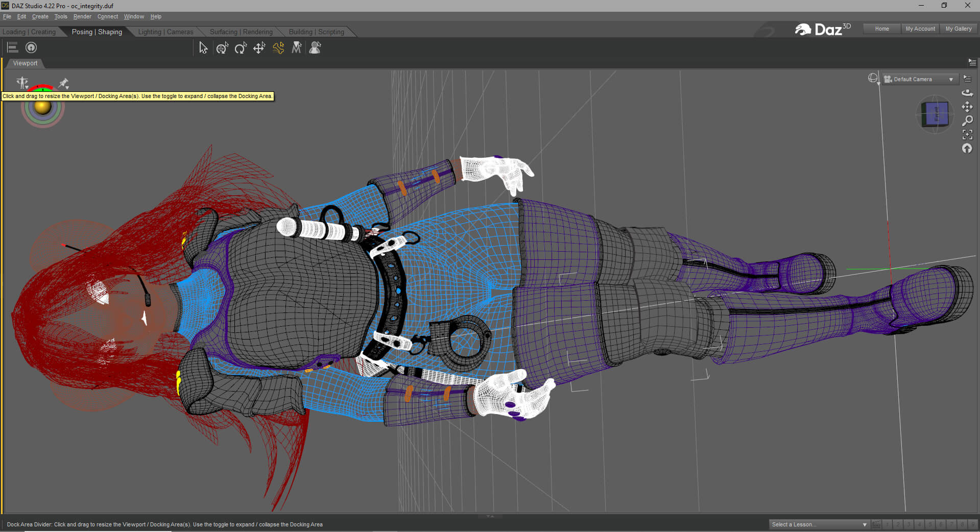Image resolution: width=980 pixels, height=532 pixels.
Task: Click the Frame selection icon
Action: point(967,135)
